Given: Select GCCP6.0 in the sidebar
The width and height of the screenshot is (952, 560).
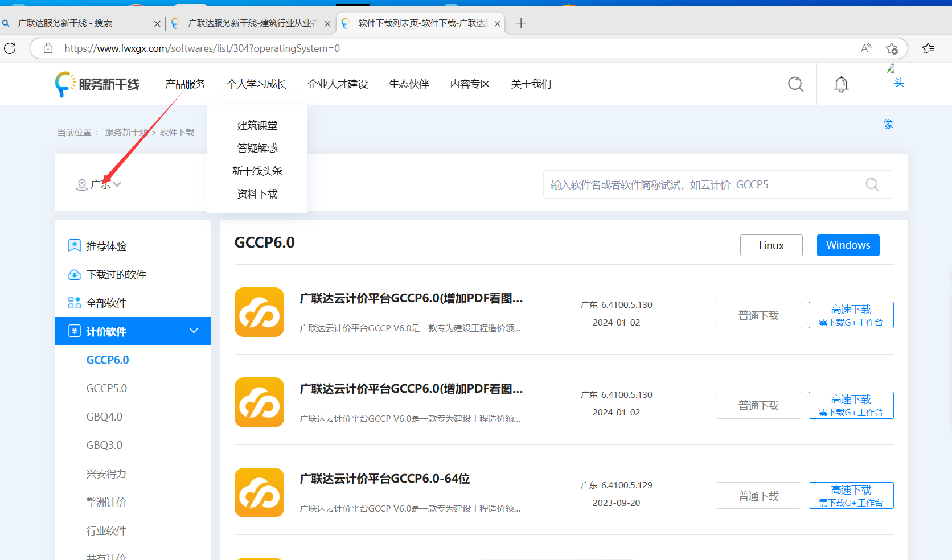Looking at the screenshot, I should pyautogui.click(x=108, y=360).
